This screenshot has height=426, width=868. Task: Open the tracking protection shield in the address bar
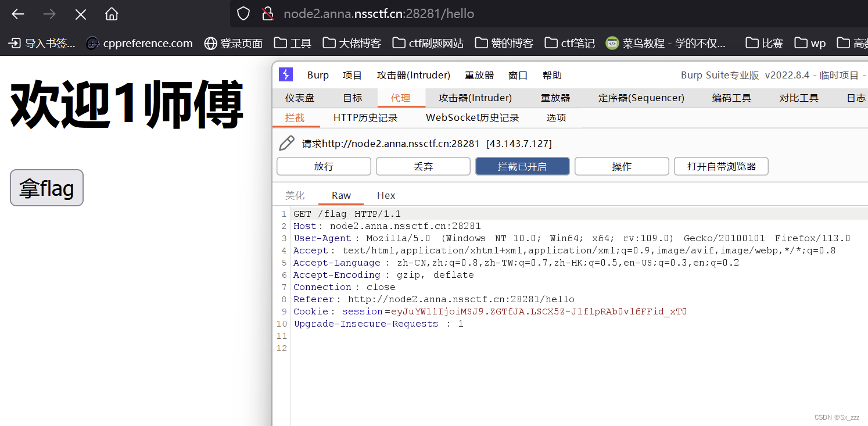(x=243, y=13)
